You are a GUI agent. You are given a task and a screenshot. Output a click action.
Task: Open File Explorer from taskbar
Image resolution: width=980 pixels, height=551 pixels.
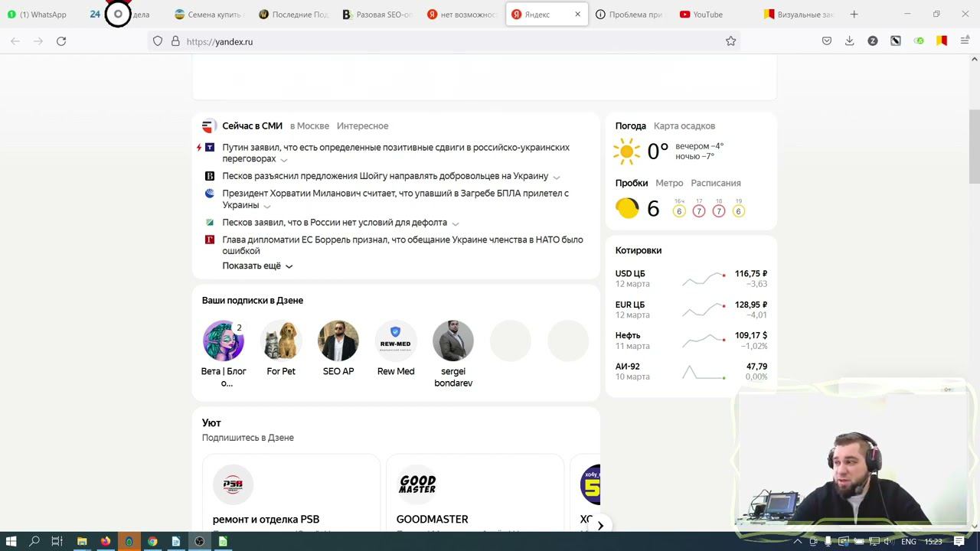click(82, 541)
